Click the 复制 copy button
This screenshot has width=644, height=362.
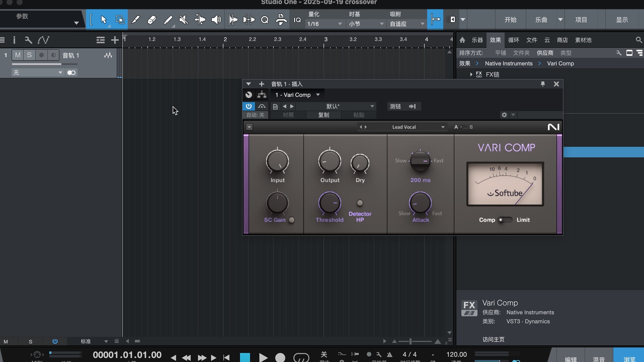[324, 115]
